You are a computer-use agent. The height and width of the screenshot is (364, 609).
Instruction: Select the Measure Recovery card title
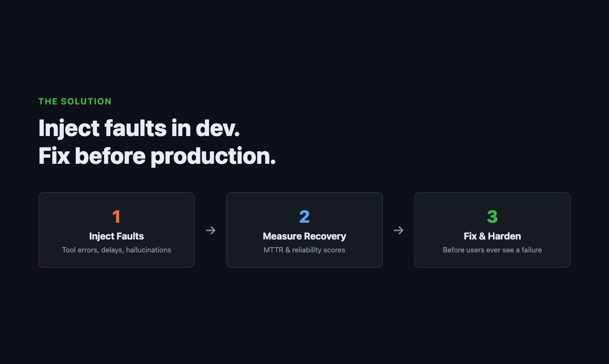[304, 236]
